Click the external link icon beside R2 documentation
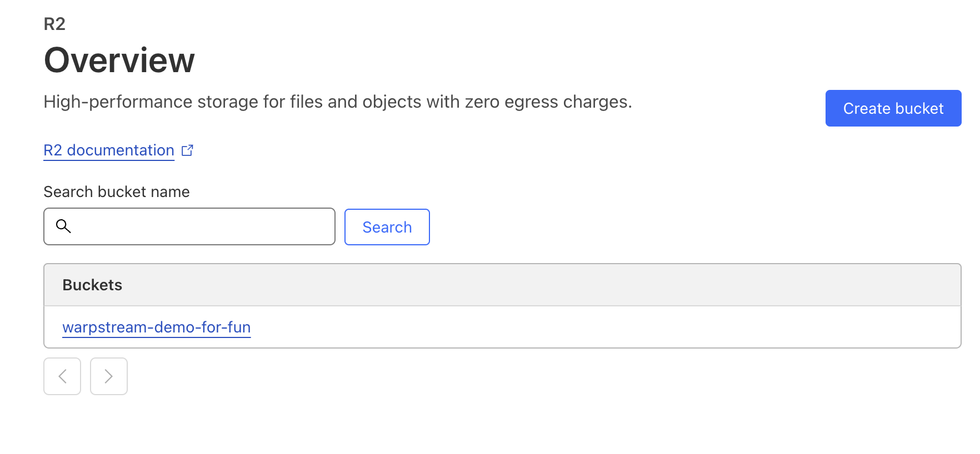980x454 pixels. pos(188,150)
